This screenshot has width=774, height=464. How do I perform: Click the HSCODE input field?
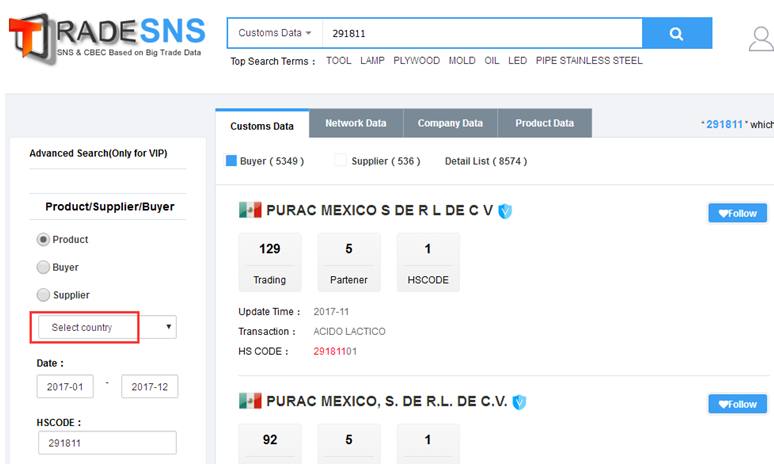coord(107,443)
